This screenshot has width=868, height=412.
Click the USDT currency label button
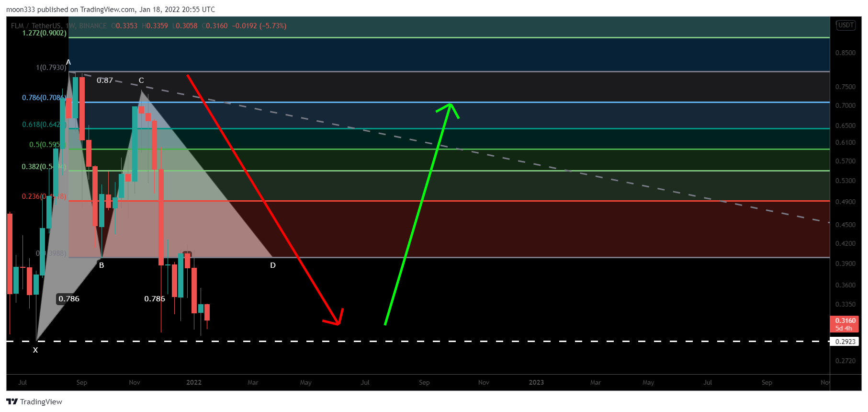(x=845, y=25)
